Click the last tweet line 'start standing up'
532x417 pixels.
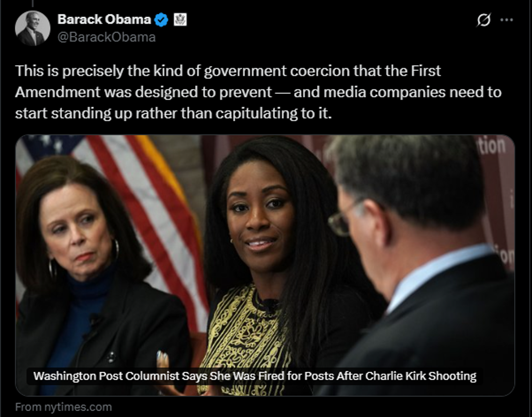click(174, 113)
